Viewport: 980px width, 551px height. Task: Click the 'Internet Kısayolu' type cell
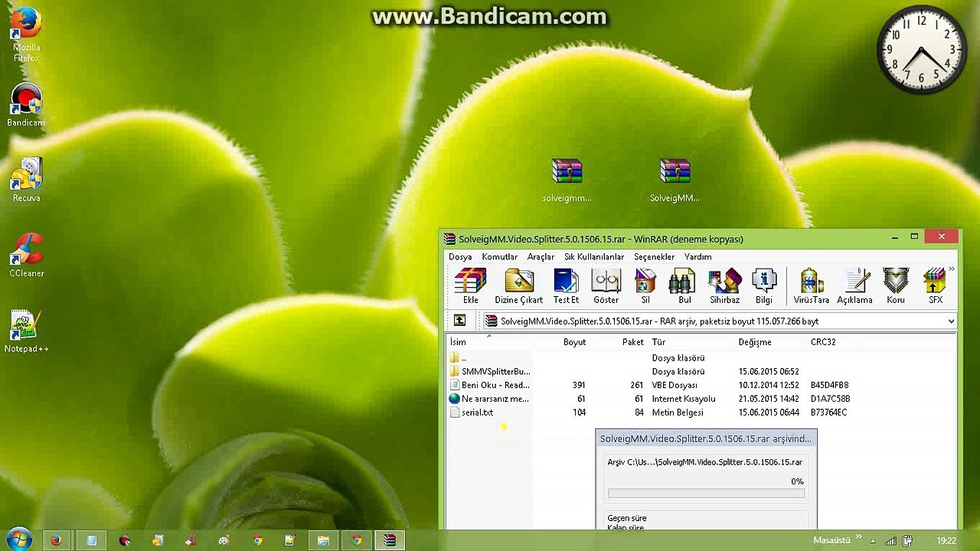(x=684, y=399)
